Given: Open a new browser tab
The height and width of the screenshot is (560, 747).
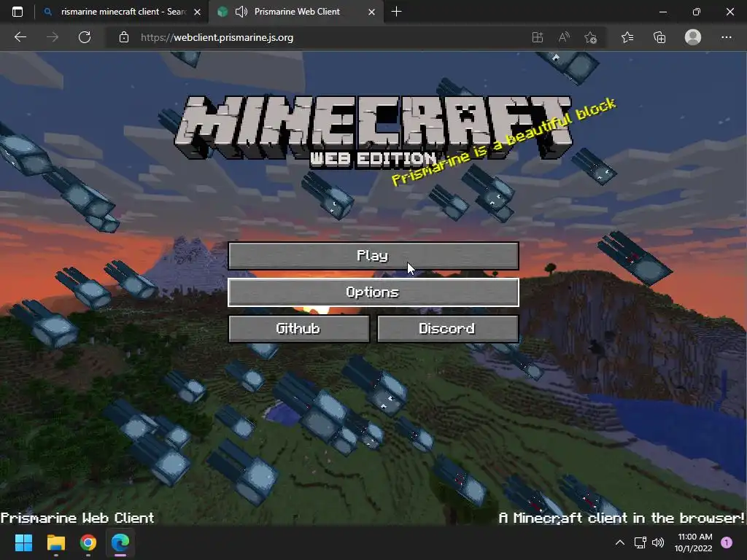Looking at the screenshot, I should [396, 12].
